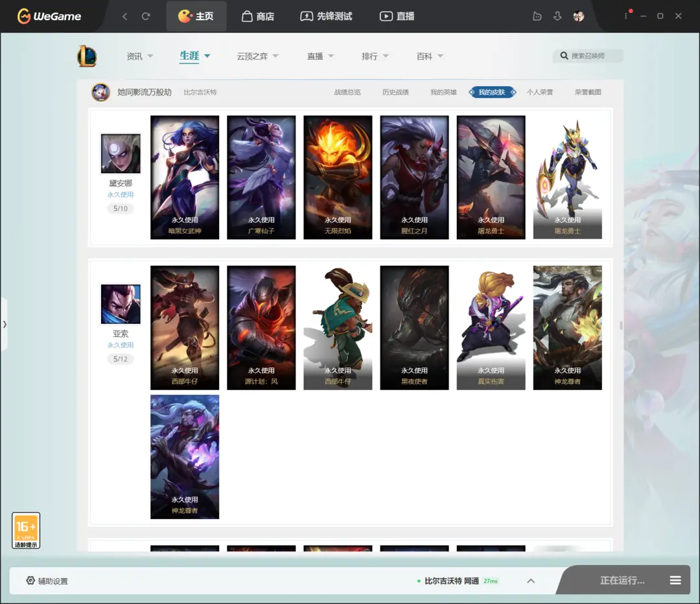Open the downloads arrow icon
This screenshot has width=700, height=604.
point(557,16)
